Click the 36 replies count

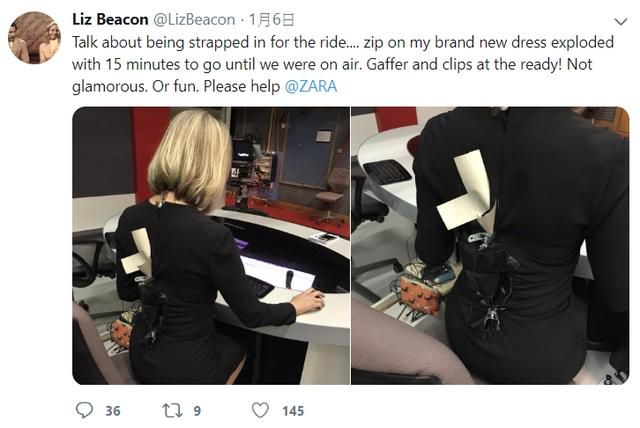[x=113, y=410]
